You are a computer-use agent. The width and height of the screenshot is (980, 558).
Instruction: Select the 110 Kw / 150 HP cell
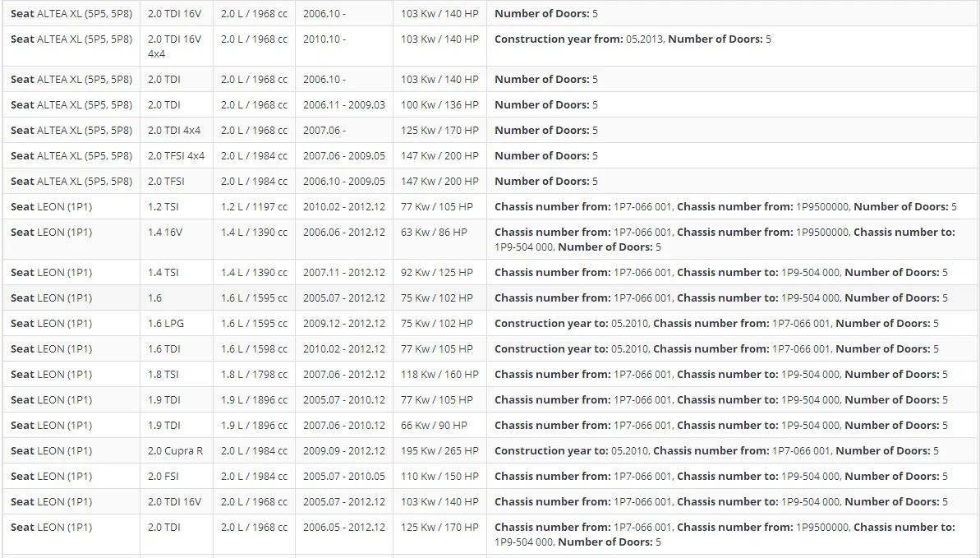[x=439, y=477]
